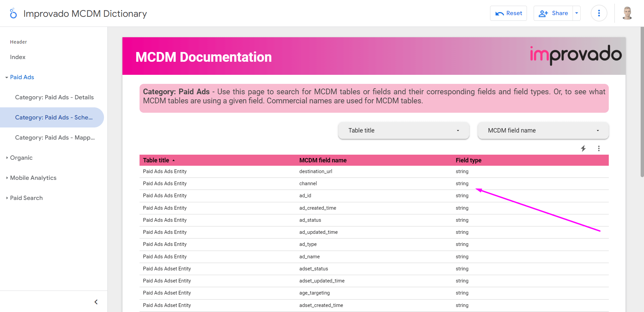The width and height of the screenshot is (644, 312).
Task: Click the person-plus icon in the Share button
Action: [543, 13]
